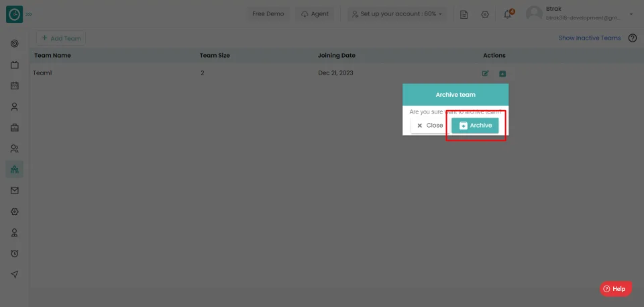Screen dimensions: 644x307
Task: Edit Team1 using the pencil icon
Action: (485, 74)
